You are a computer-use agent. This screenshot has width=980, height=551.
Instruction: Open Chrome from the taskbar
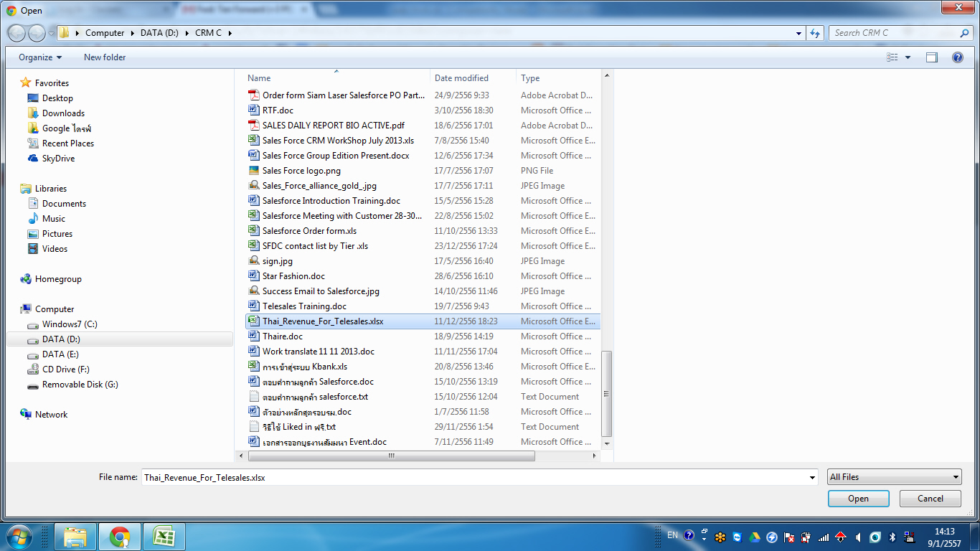coord(120,537)
